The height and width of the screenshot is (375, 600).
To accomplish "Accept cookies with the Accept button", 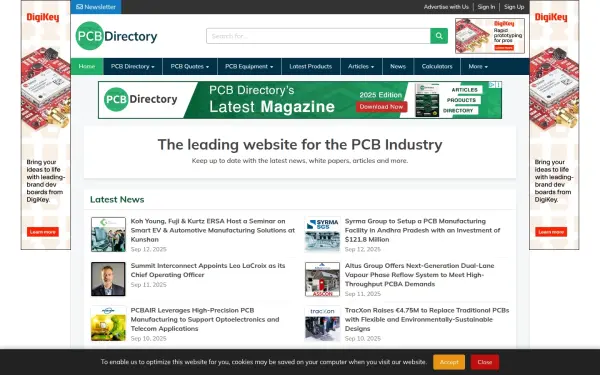I will tap(449, 362).
